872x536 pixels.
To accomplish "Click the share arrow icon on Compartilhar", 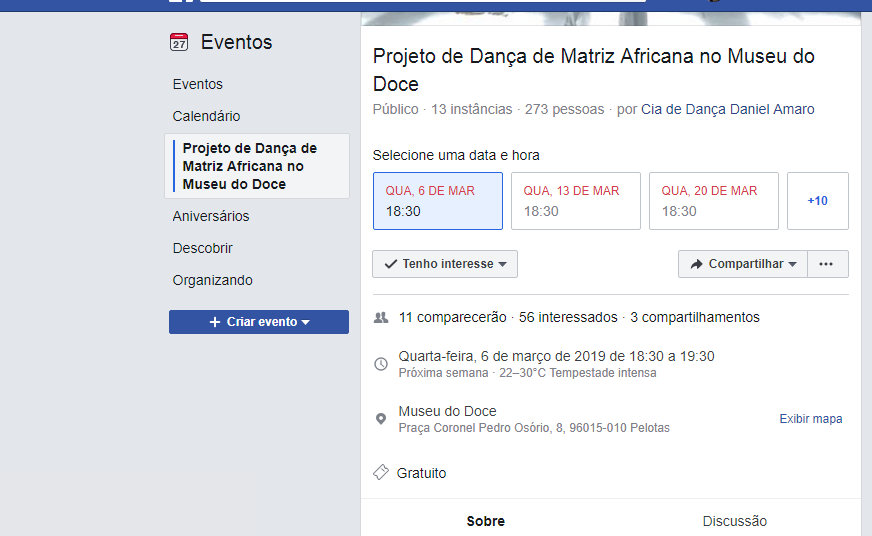I will [x=697, y=264].
